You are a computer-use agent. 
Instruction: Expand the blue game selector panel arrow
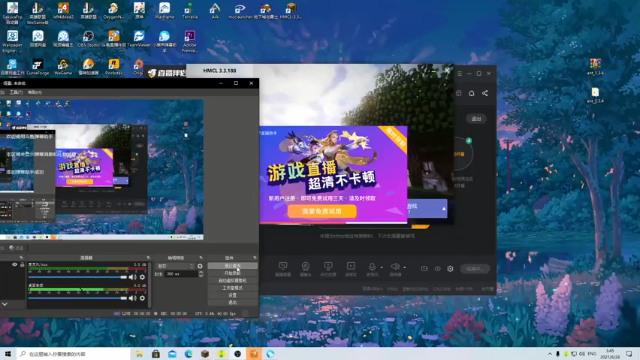pos(444,209)
